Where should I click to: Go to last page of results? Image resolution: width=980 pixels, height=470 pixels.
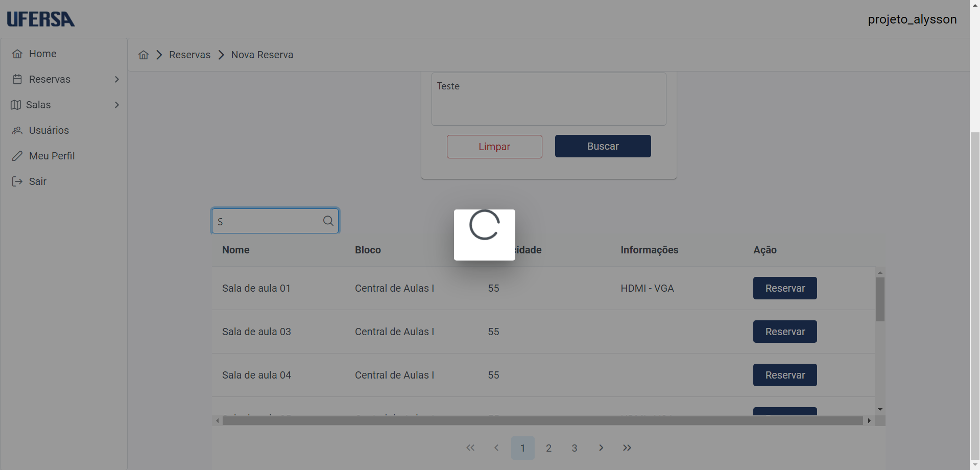tap(627, 448)
